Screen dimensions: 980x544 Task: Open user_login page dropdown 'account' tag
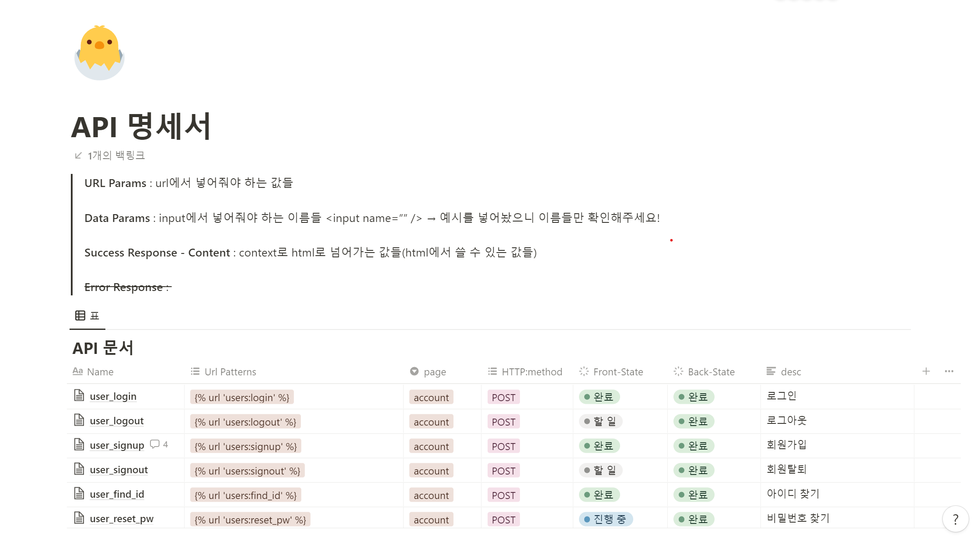431,397
